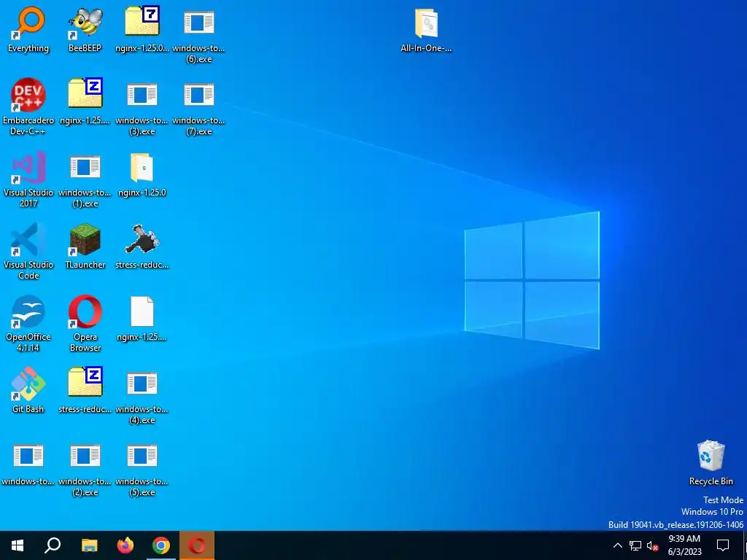Open the Windows Start menu
The height and width of the screenshot is (560, 747).
click(18, 545)
